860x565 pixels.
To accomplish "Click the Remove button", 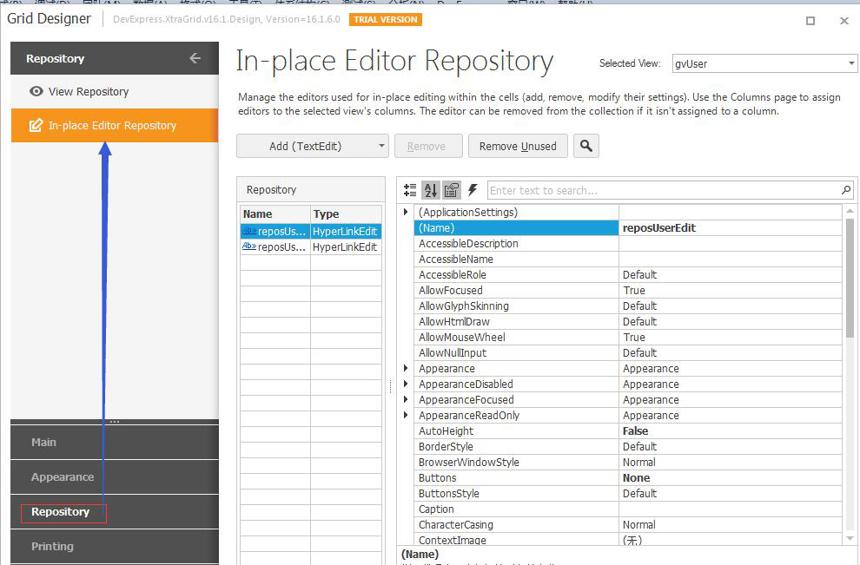I will point(428,146).
